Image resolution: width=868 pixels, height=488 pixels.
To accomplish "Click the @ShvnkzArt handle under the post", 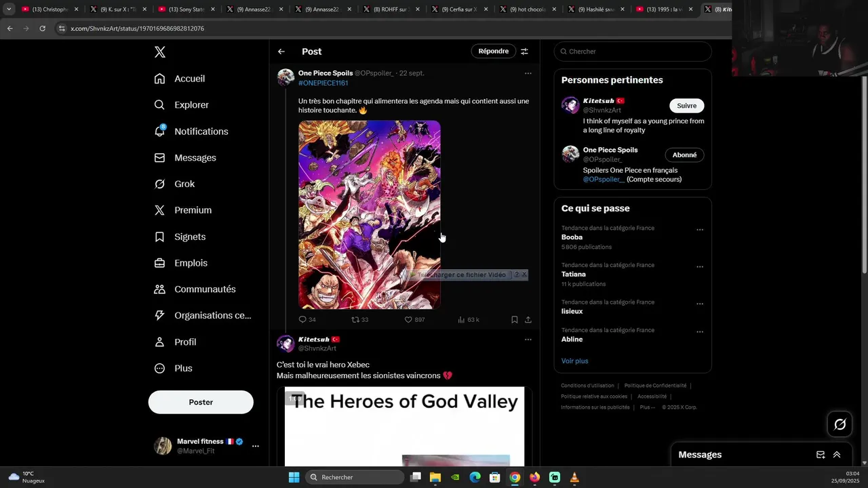I will [317, 348].
